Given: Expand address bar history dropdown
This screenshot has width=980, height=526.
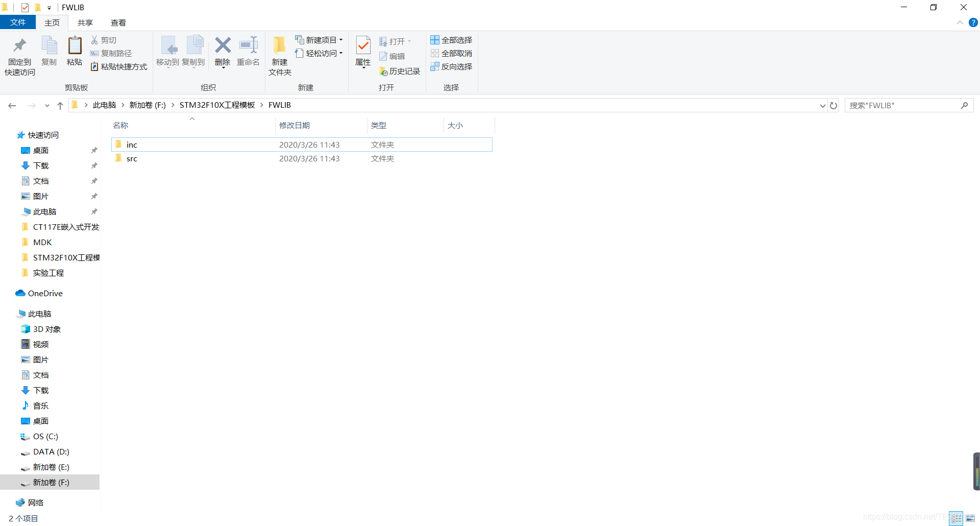Looking at the screenshot, I should [x=822, y=105].
